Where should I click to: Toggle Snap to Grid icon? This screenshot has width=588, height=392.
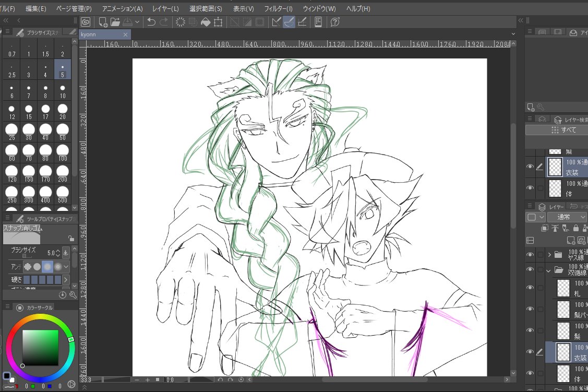coord(302,22)
